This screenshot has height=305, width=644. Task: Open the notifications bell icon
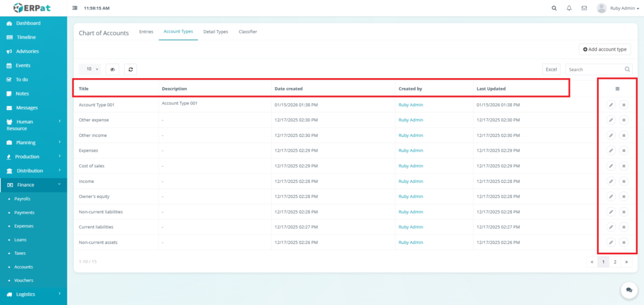tap(569, 8)
